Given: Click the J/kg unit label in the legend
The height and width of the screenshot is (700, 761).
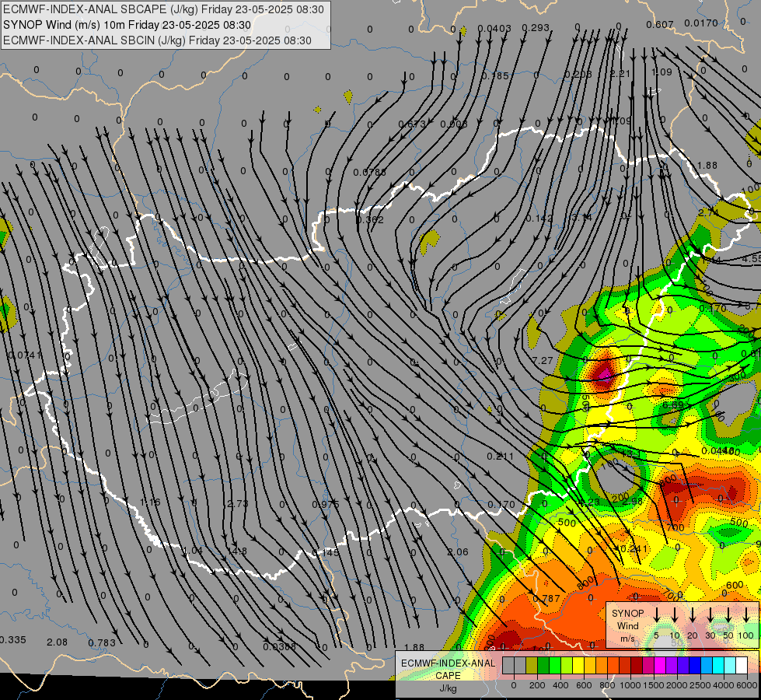Looking at the screenshot, I should click(448, 688).
